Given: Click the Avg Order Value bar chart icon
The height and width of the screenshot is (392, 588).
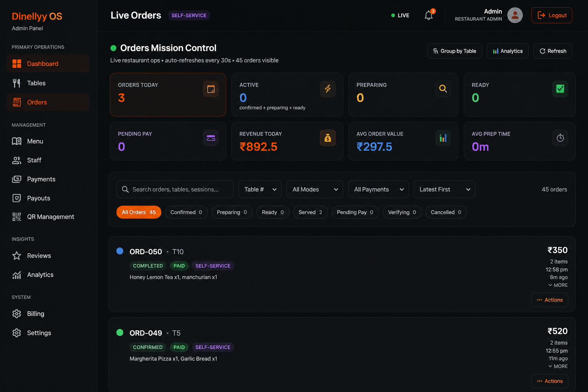Looking at the screenshot, I should point(443,138).
